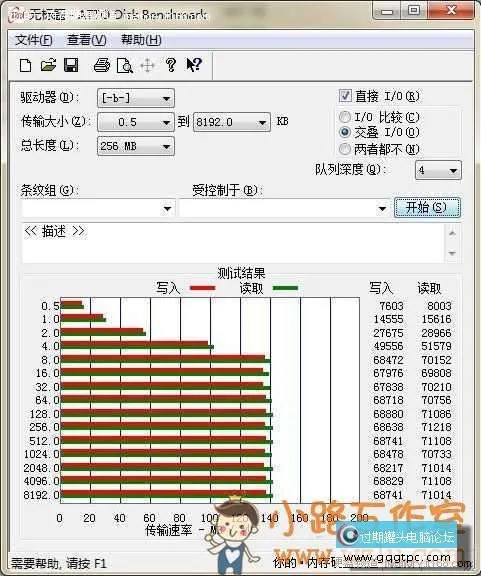Click the 开始(S) start button

click(x=427, y=208)
